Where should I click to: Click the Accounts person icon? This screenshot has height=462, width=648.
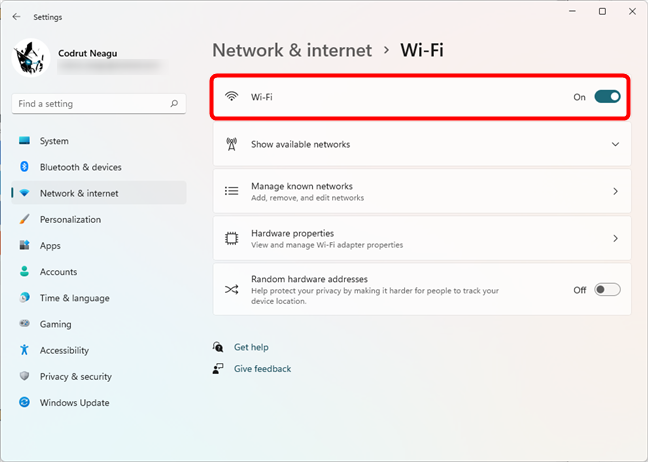[x=24, y=271]
